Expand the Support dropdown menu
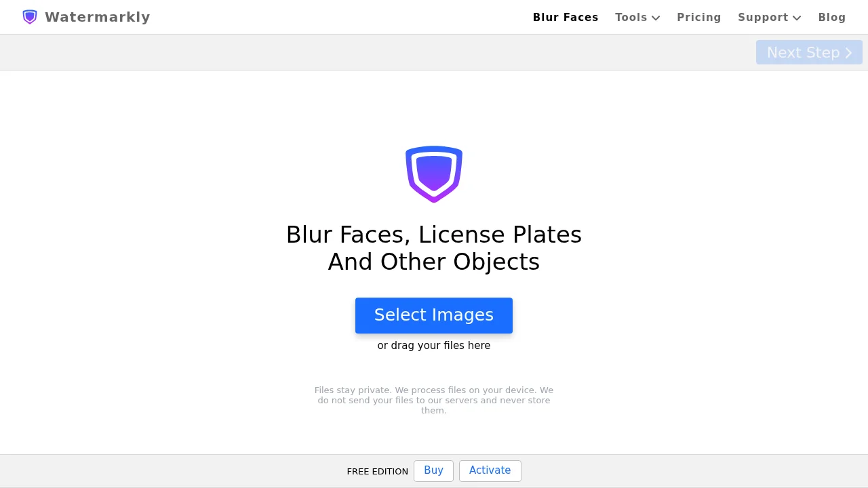Viewport: 868px width, 488px height. coord(763,18)
